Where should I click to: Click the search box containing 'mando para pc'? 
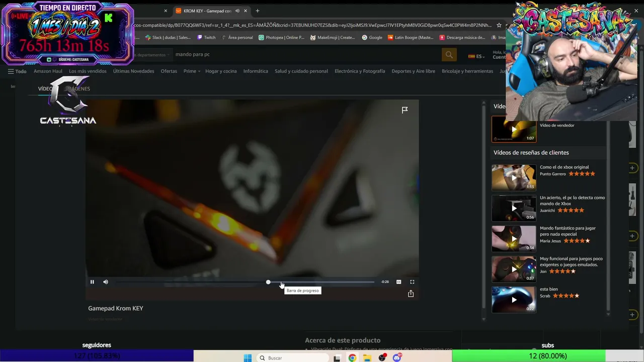point(307,54)
